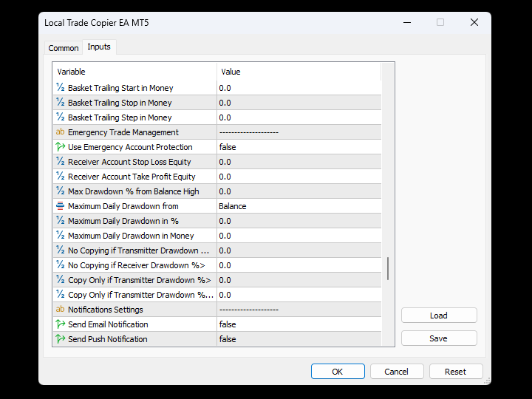Image resolution: width=532 pixels, height=399 pixels.
Task: Select the Max Drawdown % from Balance High label
Action: (133, 191)
